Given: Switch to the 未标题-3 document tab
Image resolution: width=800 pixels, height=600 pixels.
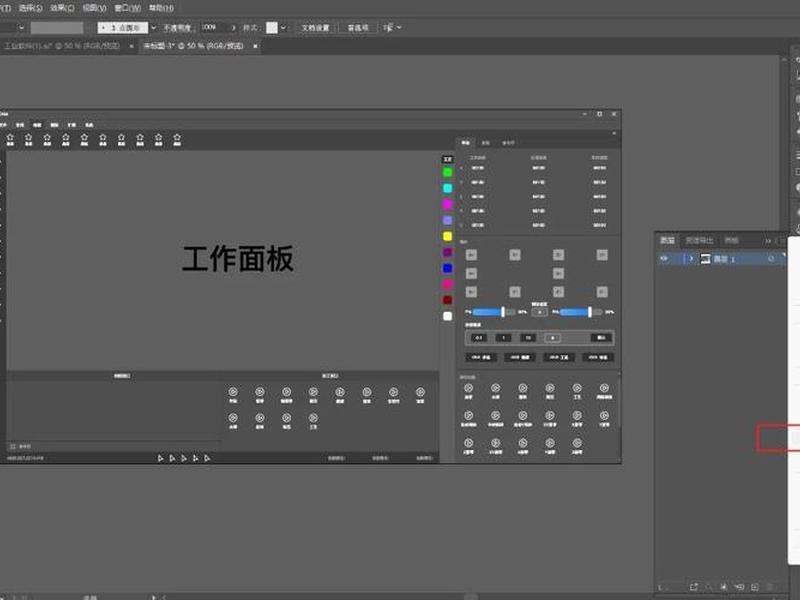Looking at the screenshot, I should tap(193, 46).
